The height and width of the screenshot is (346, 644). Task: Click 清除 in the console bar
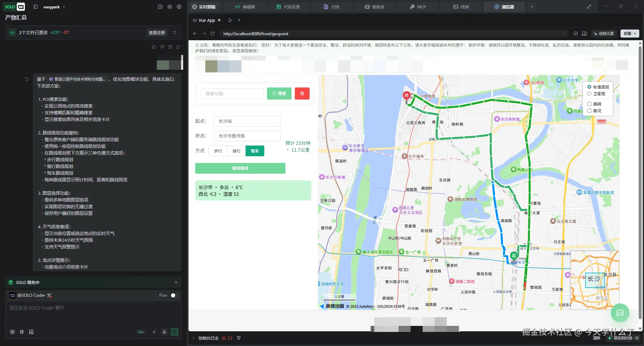(x=597, y=338)
